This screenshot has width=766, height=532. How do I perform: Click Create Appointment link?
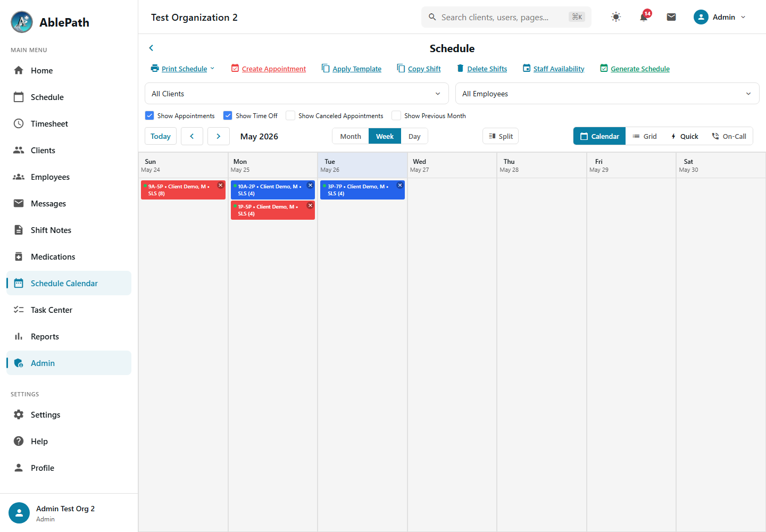(269, 69)
